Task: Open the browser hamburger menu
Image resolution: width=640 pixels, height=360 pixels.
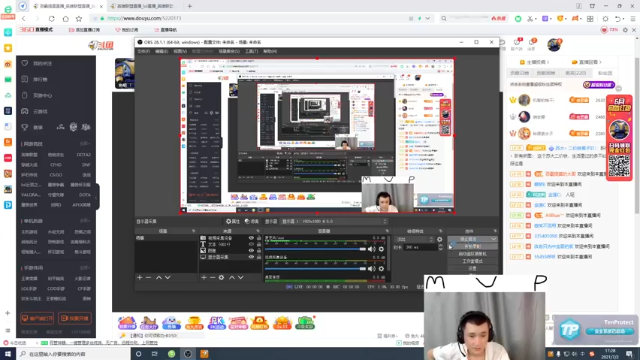Action: [633, 18]
